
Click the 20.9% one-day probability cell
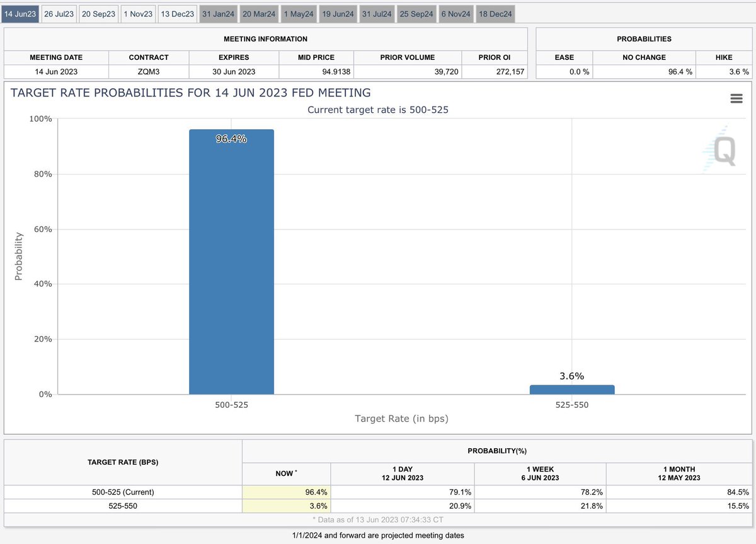point(402,506)
